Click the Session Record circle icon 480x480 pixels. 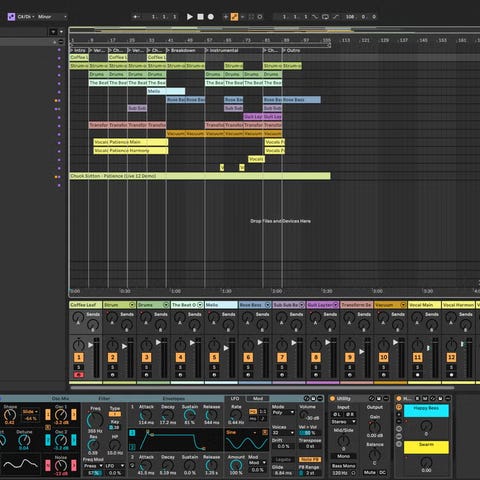[x=260, y=17]
